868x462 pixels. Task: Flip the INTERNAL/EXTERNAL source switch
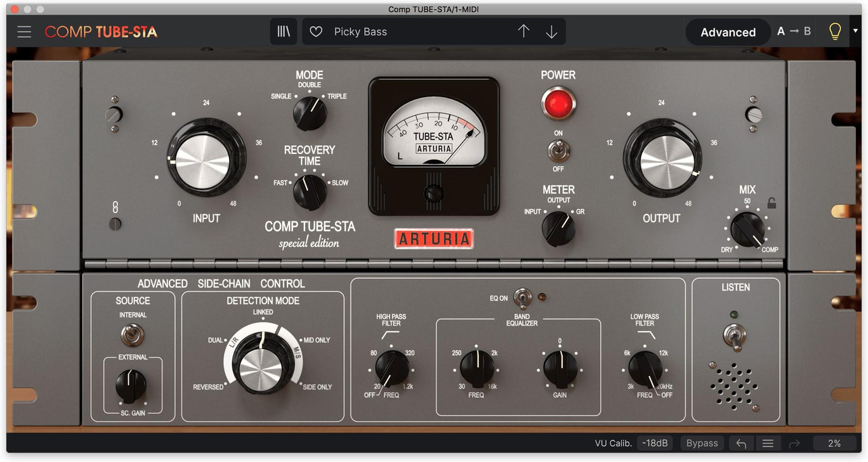[132, 334]
